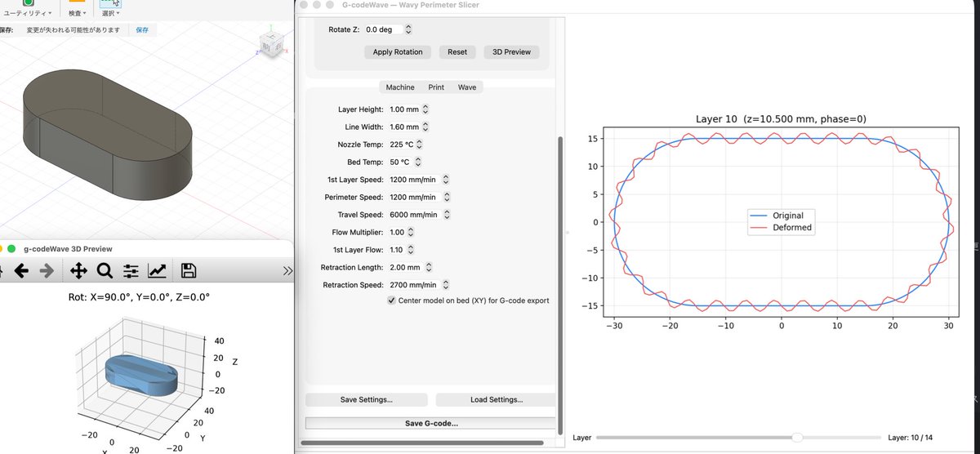
Task: Click the view cube in the CAD viewport
Action: [x=270, y=45]
